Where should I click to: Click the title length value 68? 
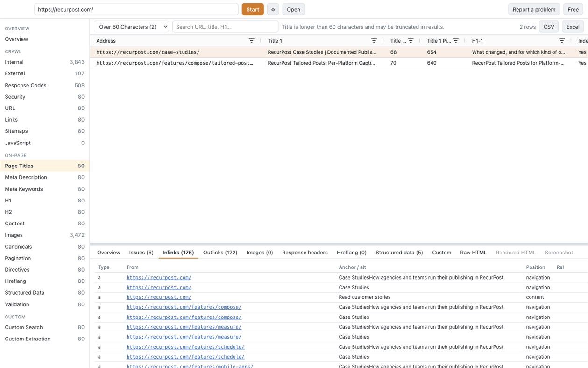point(393,52)
